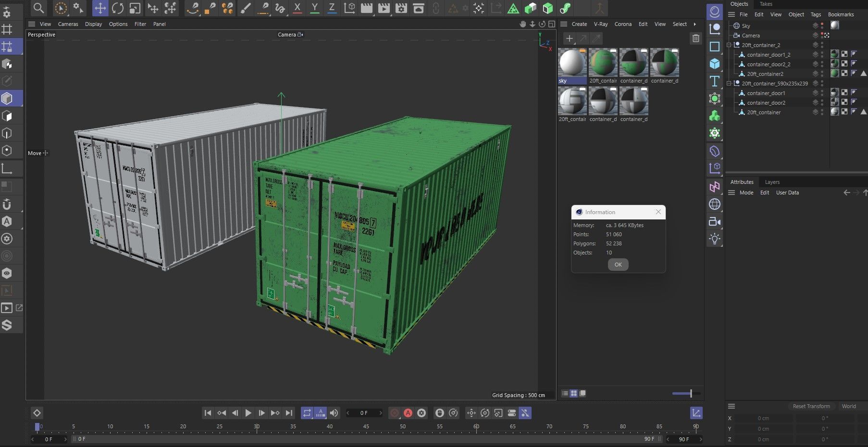Click the current frame 0 F field
This screenshot has height=447, width=868.
click(x=364, y=413)
